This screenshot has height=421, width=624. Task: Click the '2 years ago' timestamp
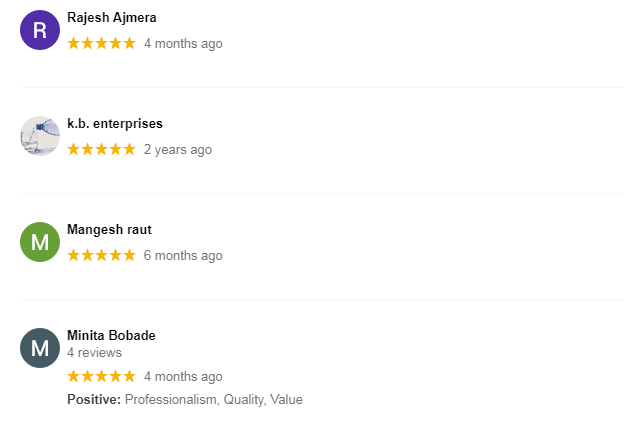(178, 150)
